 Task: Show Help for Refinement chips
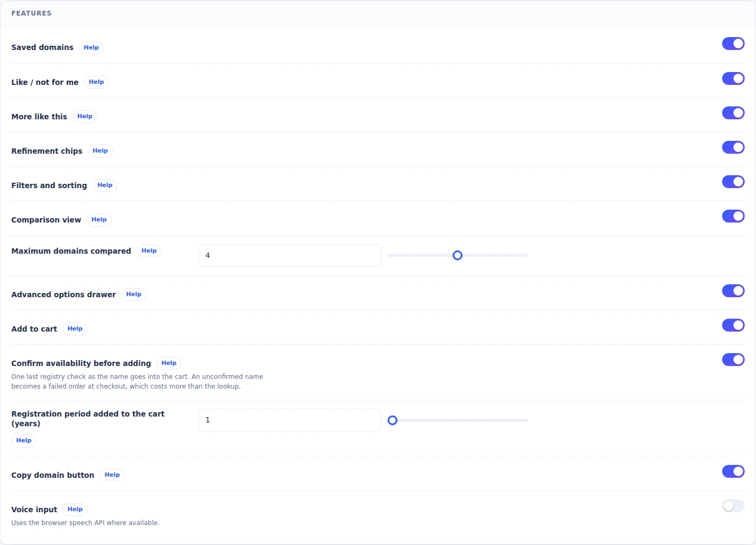coord(100,150)
